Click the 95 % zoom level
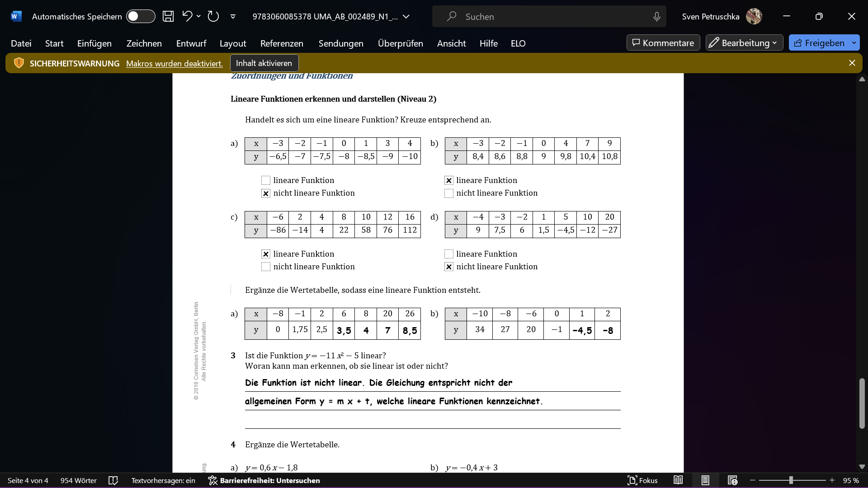The height and width of the screenshot is (488, 868). pyautogui.click(x=851, y=480)
